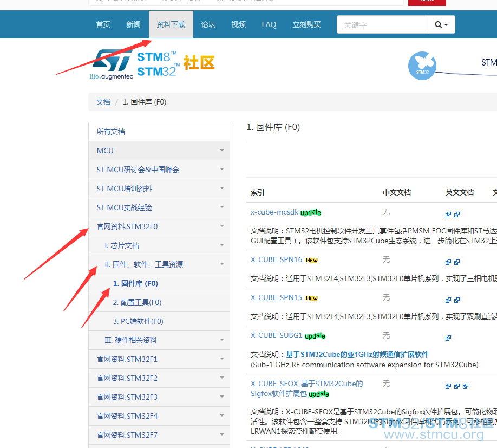Image resolution: width=497 pixels, height=448 pixels.
Task: Select 2. 配置工具(F0) sidebar item
Action: (159, 302)
